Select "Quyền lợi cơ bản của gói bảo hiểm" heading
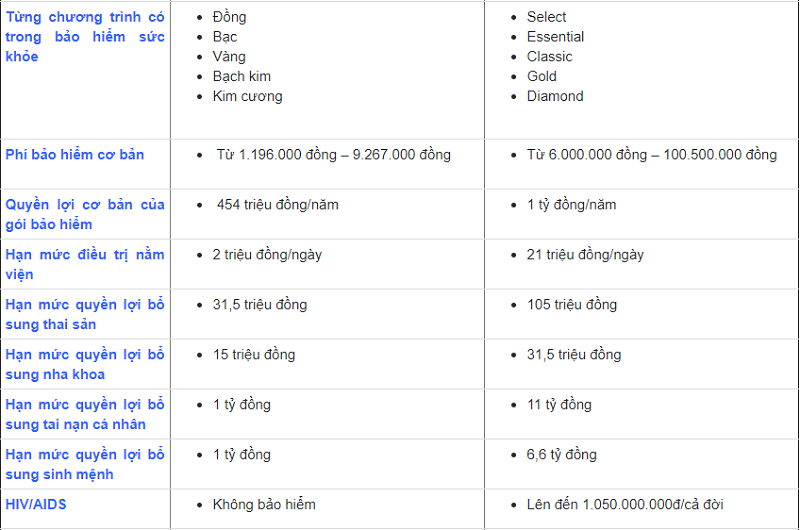The image size is (800, 530). pyautogui.click(x=85, y=215)
